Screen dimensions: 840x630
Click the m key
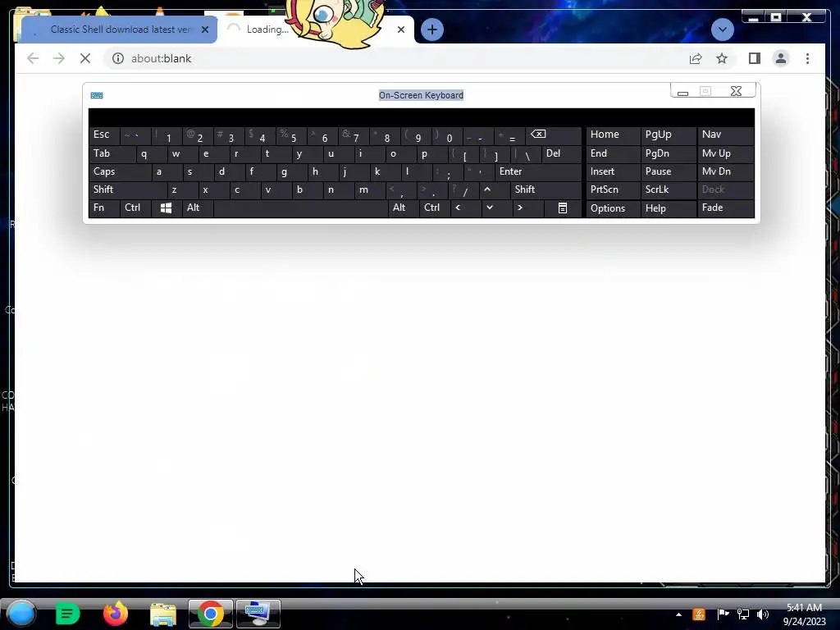(370, 189)
